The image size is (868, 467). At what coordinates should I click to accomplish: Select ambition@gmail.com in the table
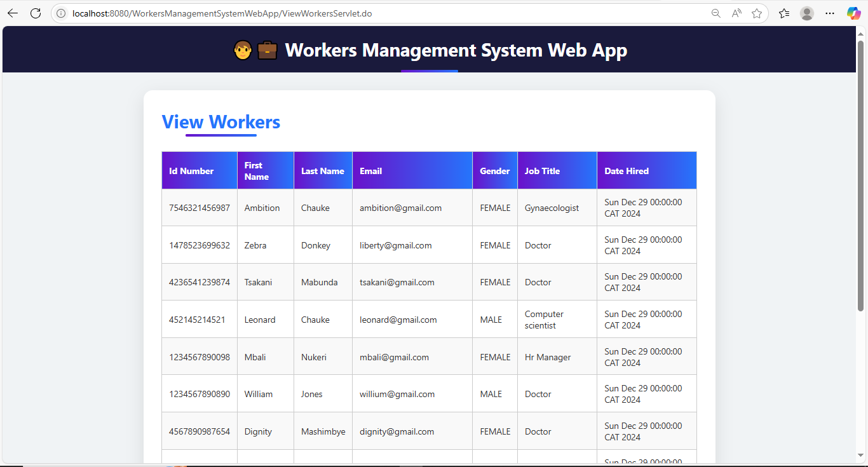(x=400, y=208)
